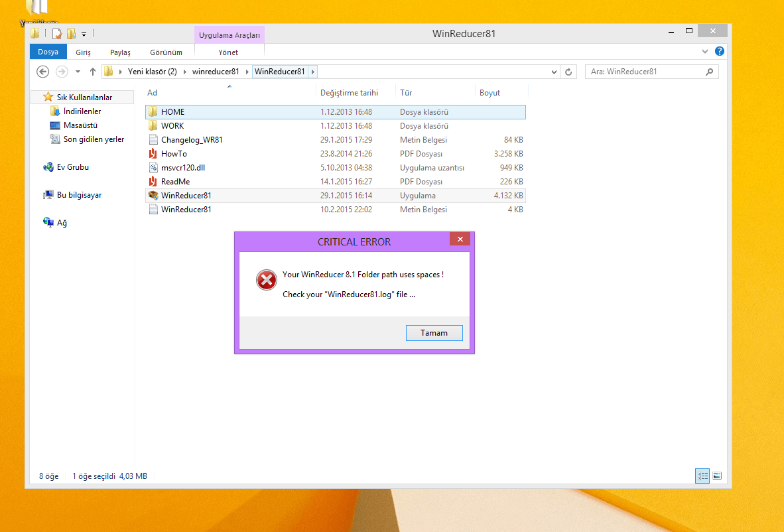
Task: Open İndirilenler in navigation pane
Action: point(82,111)
